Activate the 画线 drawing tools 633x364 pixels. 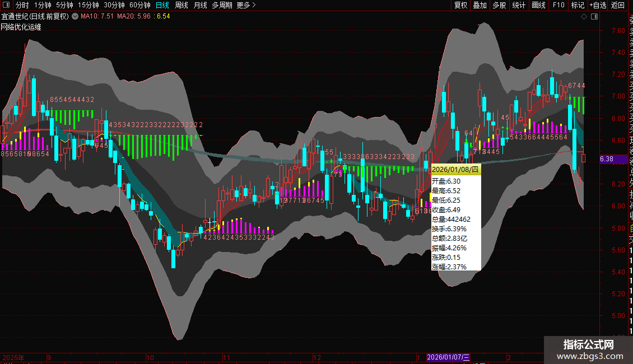click(538, 5)
